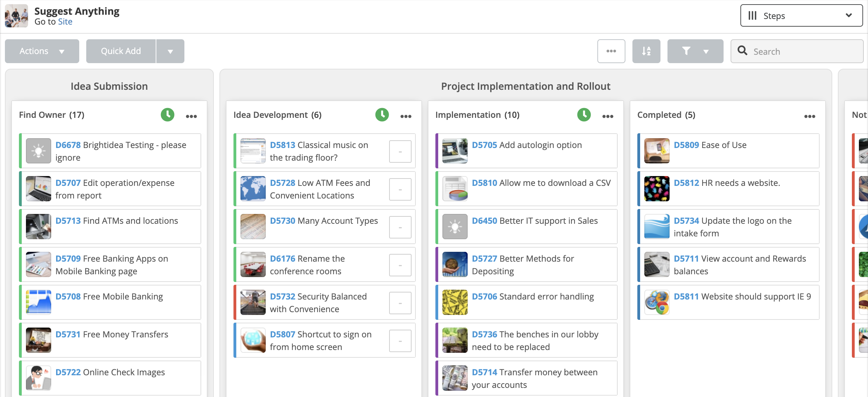The height and width of the screenshot is (397, 868).
Task: Click thumbnail of D5711 View account balances
Action: coord(657,264)
